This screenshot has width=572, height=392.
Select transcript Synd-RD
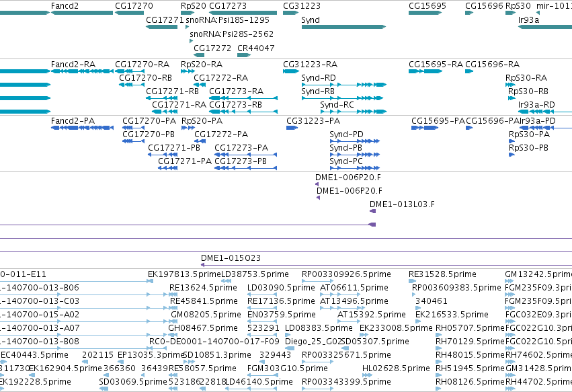pyautogui.click(x=343, y=85)
